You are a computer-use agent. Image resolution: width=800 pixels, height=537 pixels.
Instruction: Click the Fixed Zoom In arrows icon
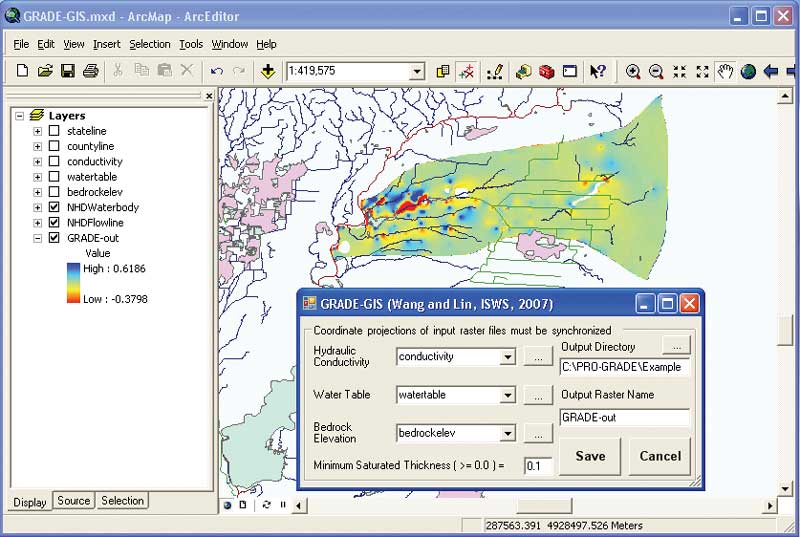tap(679, 71)
